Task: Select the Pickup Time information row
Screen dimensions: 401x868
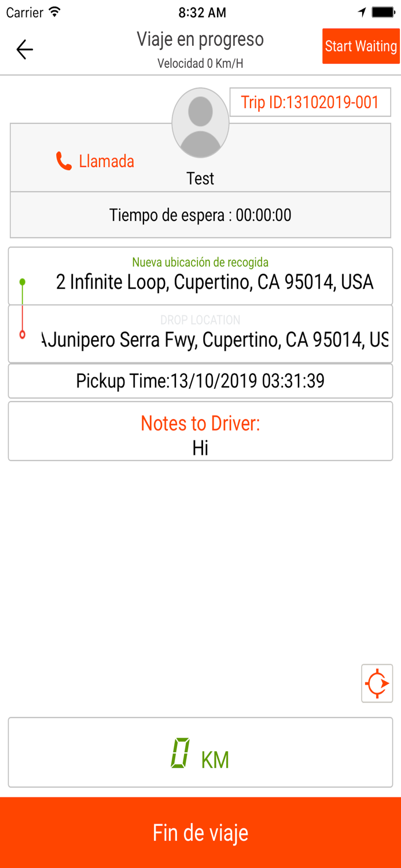Action: (x=200, y=380)
